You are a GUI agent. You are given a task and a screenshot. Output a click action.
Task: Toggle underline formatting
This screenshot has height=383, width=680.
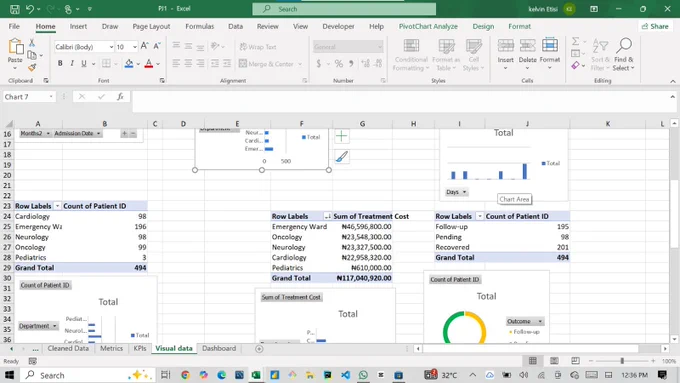click(x=84, y=64)
